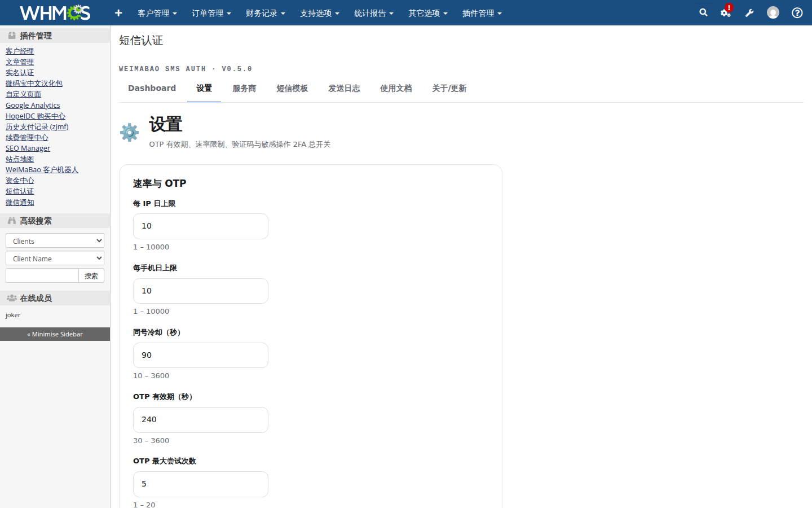
Task: Expand the 支持选项 menu
Action: click(x=320, y=13)
